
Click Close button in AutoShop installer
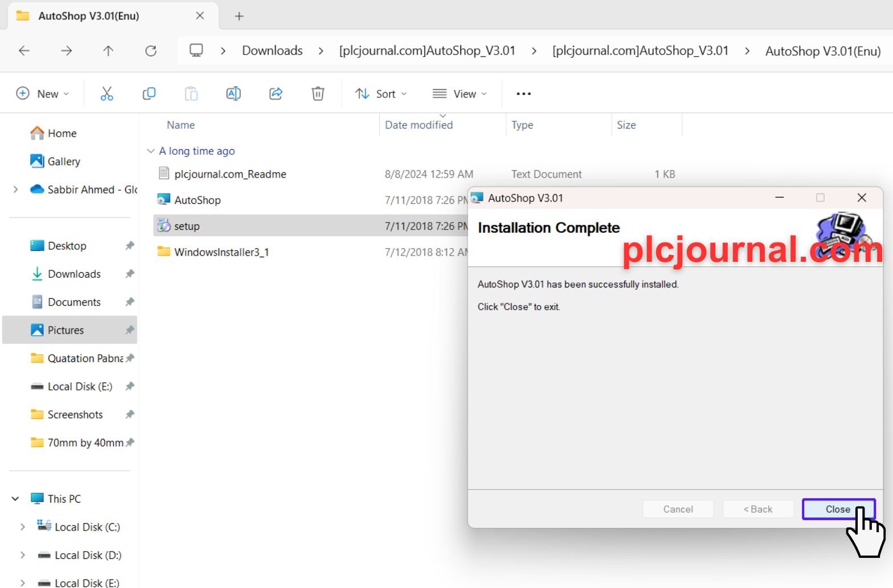tap(838, 509)
